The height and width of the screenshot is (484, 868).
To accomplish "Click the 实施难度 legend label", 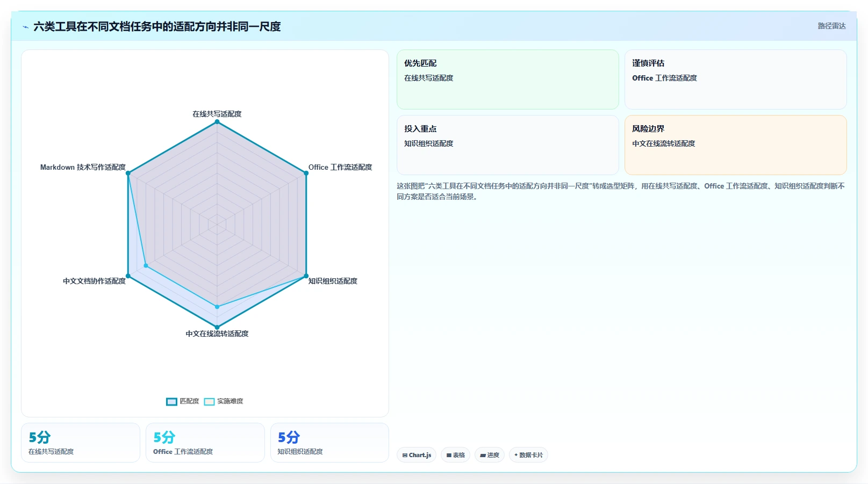I will click(230, 401).
